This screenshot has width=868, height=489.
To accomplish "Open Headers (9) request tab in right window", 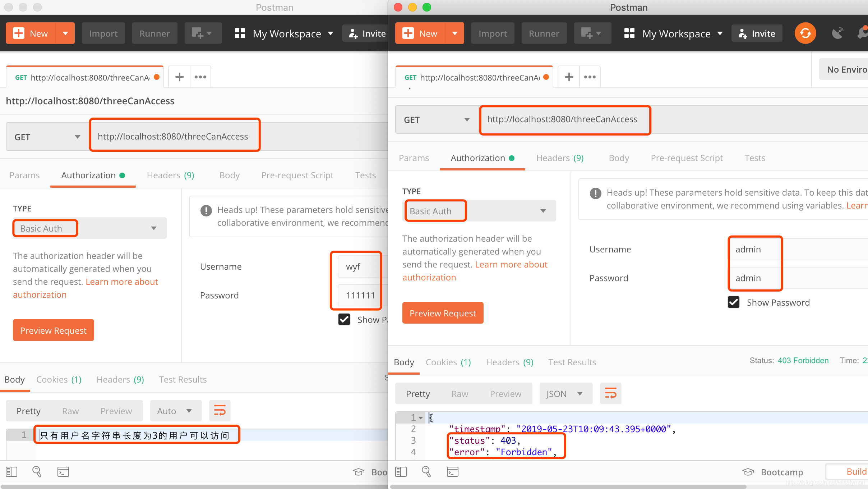I will pos(560,158).
